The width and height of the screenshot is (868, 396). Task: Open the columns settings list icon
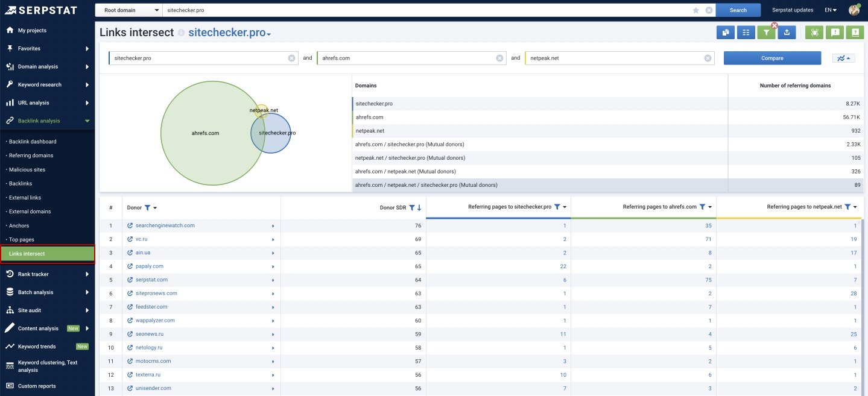pos(746,33)
